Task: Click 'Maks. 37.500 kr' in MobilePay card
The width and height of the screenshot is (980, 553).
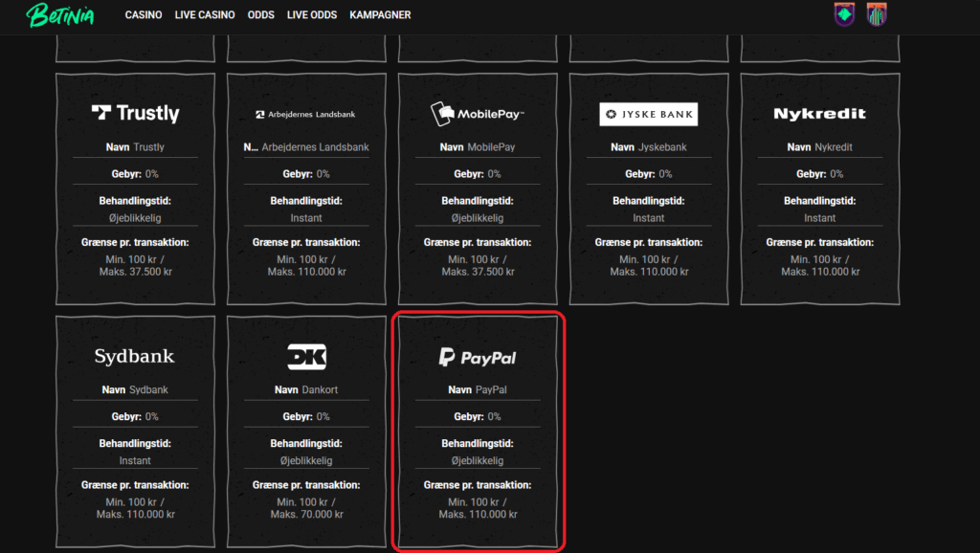Action: point(479,272)
